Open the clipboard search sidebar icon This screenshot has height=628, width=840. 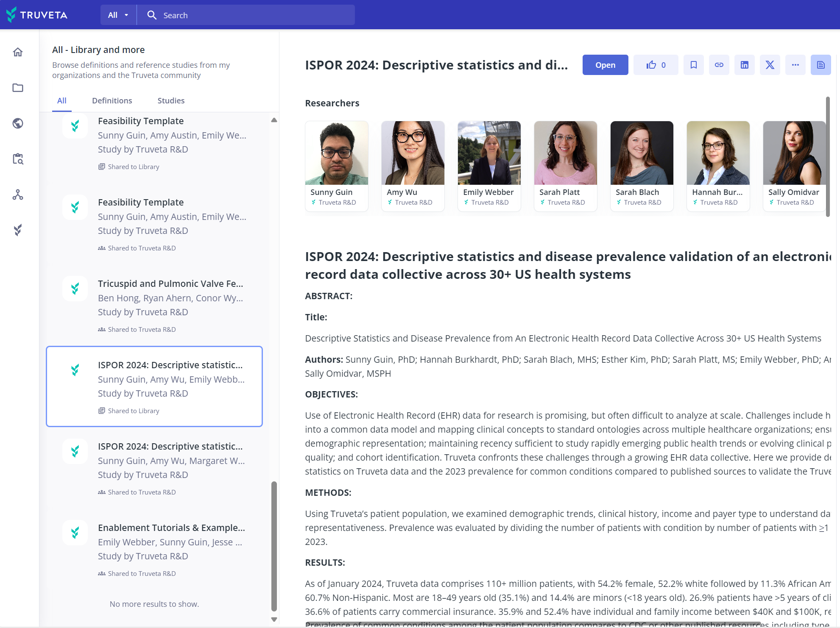point(18,159)
